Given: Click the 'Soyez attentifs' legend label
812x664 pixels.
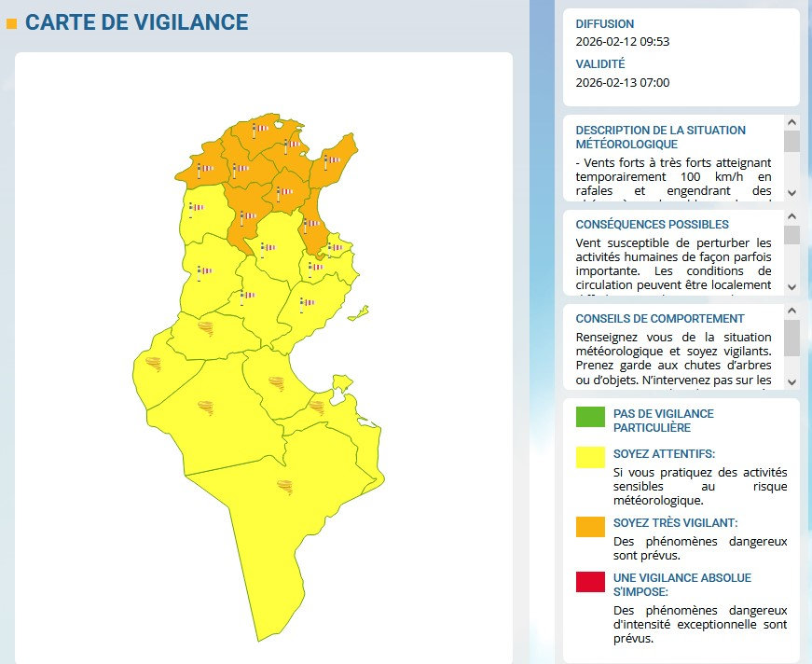Looking at the screenshot, I should [x=664, y=454].
